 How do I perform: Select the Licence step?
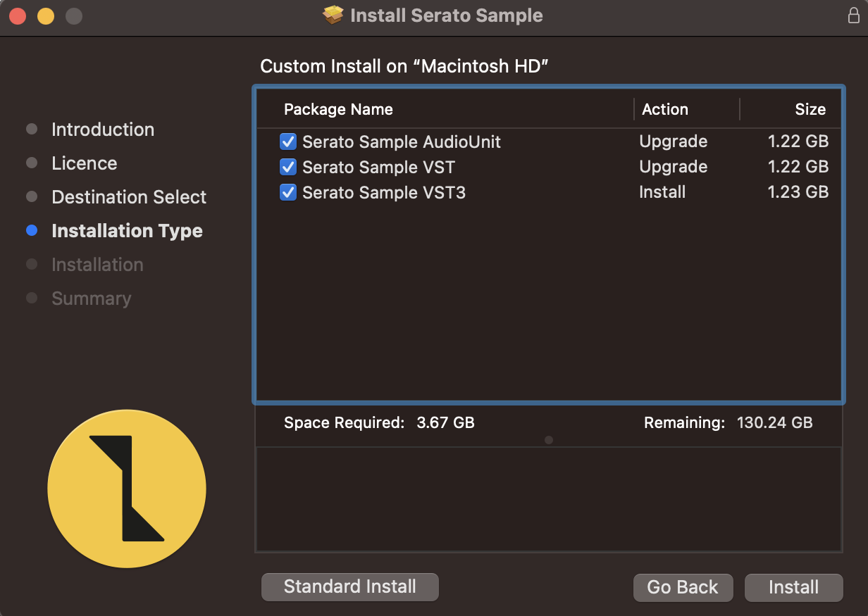pos(85,163)
